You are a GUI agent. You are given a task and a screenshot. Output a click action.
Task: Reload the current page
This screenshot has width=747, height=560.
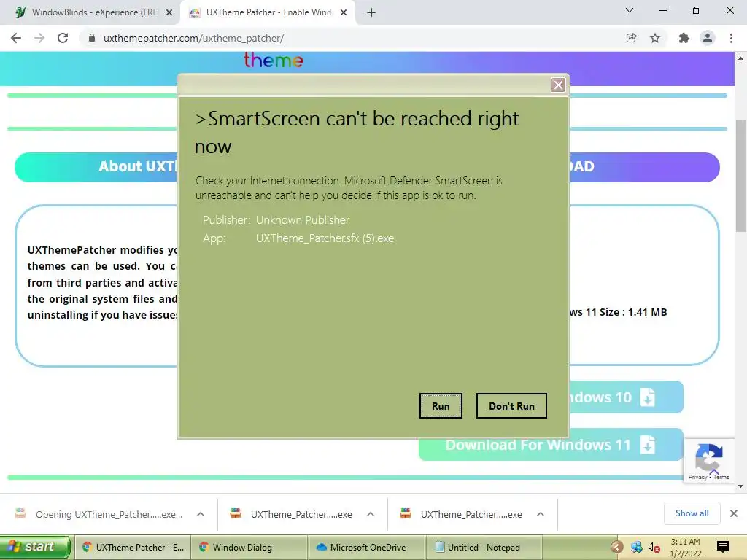tap(63, 38)
